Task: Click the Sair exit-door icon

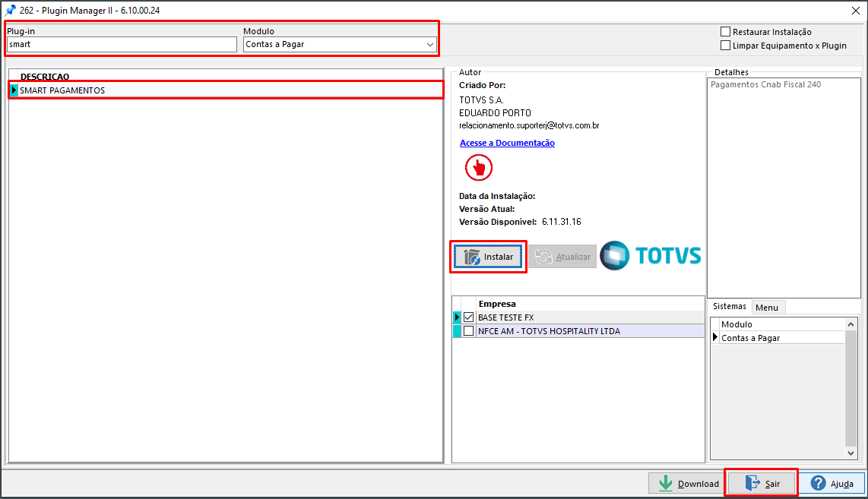Action: tap(751, 482)
